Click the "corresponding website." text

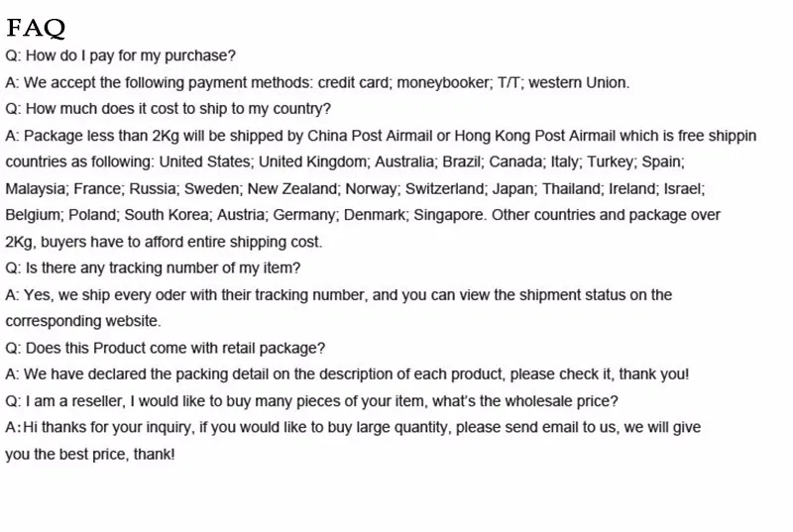[x=83, y=321]
